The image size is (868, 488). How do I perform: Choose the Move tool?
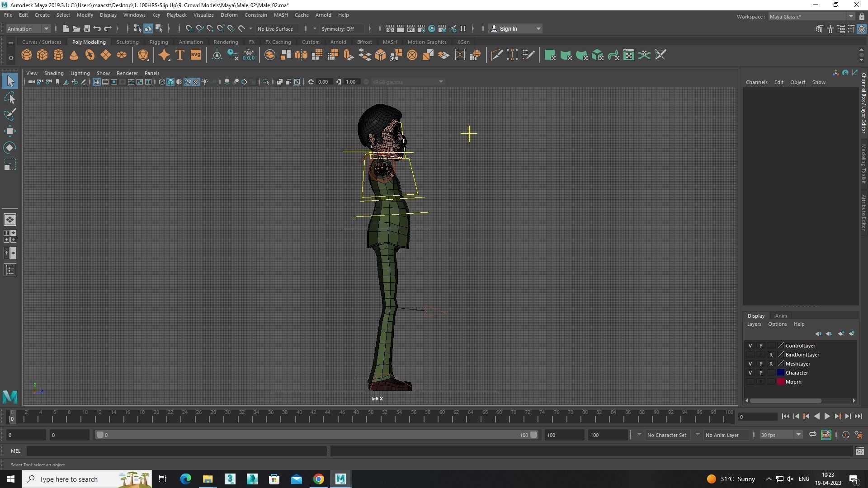tap(10, 131)
